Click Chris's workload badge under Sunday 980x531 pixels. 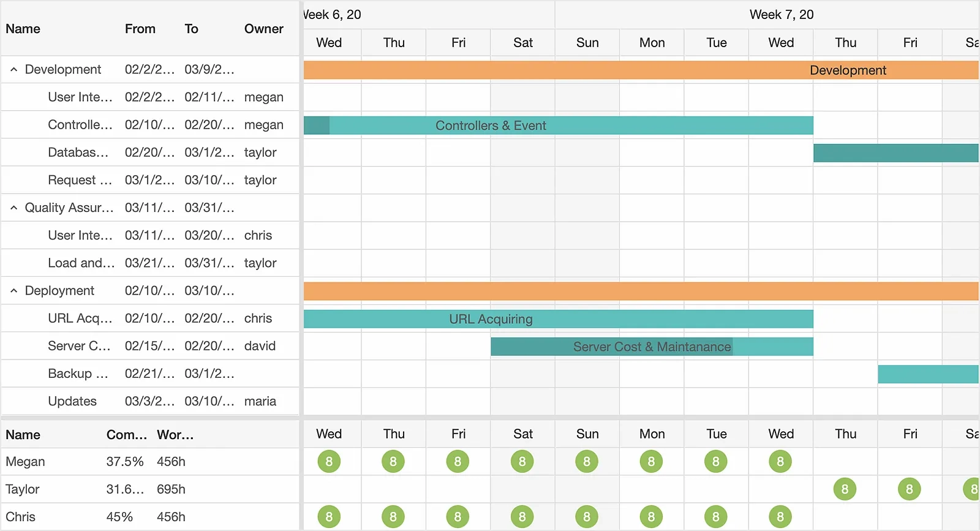click(x=587, y=516)
